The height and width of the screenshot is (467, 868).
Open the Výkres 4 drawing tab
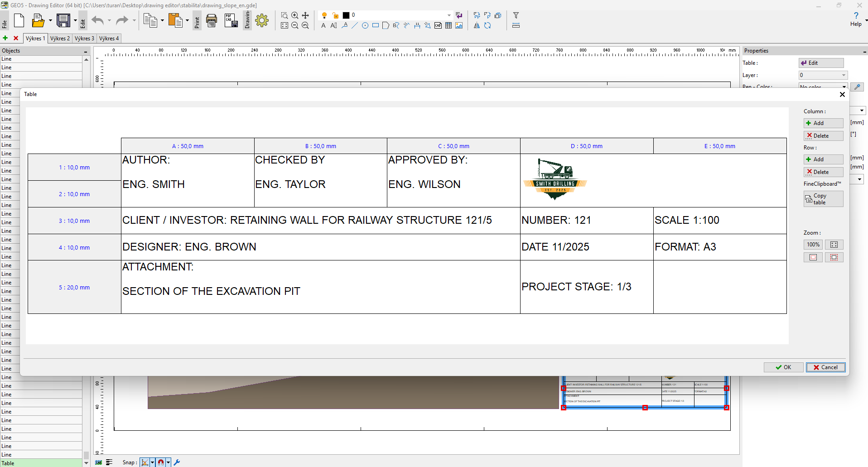109,39
